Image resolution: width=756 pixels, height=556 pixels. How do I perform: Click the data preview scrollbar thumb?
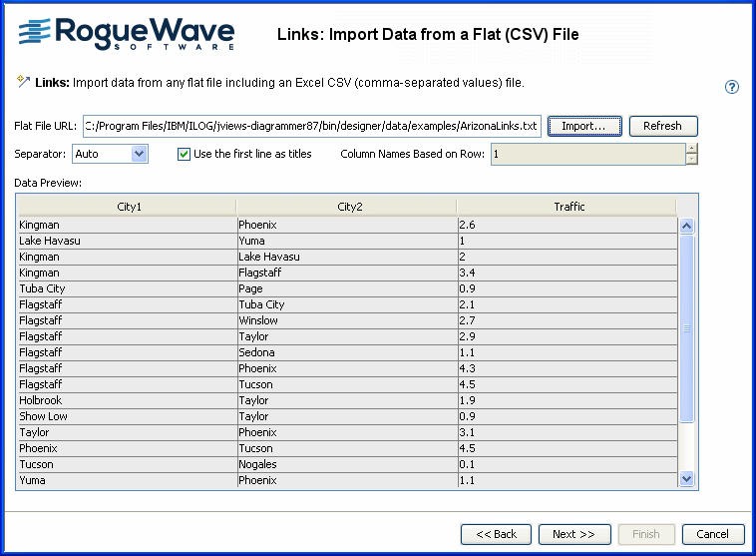[685, 326]
